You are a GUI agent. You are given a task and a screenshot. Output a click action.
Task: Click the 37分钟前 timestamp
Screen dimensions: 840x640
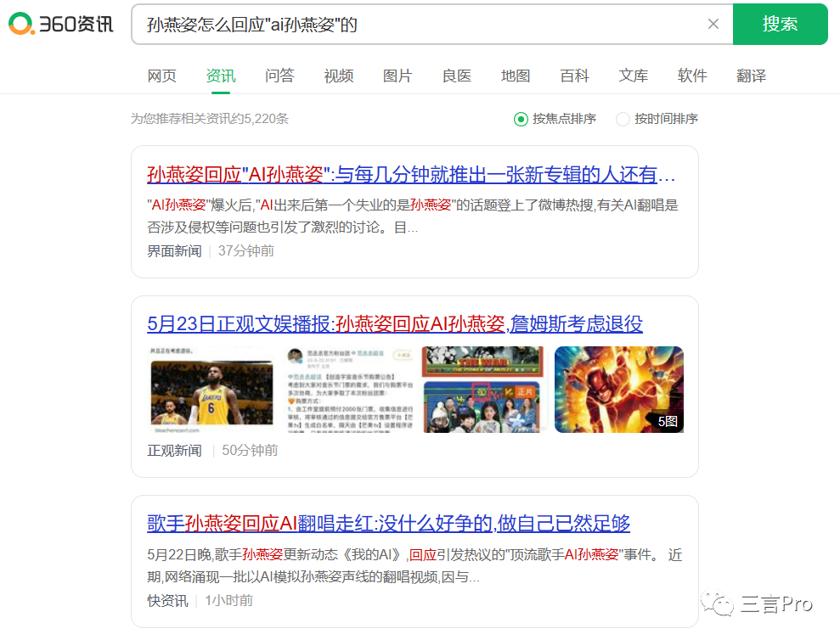pyautogui.click(x=246, y=251)
